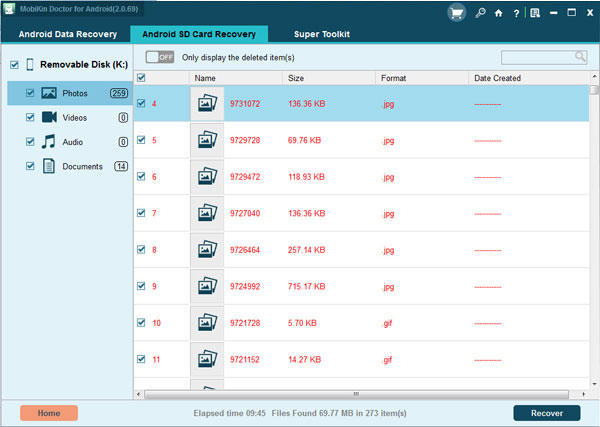
Task: Click the horizontal scrollbar right arrow
Action: (x=584, y=394)
